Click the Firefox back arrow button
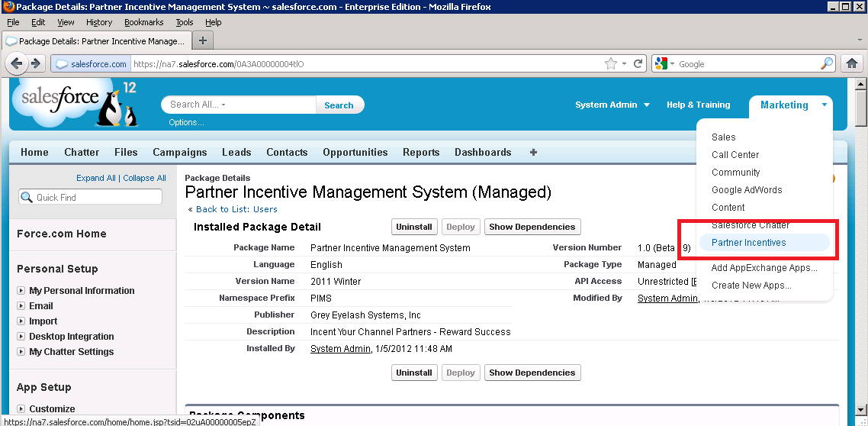 [18, 64]
